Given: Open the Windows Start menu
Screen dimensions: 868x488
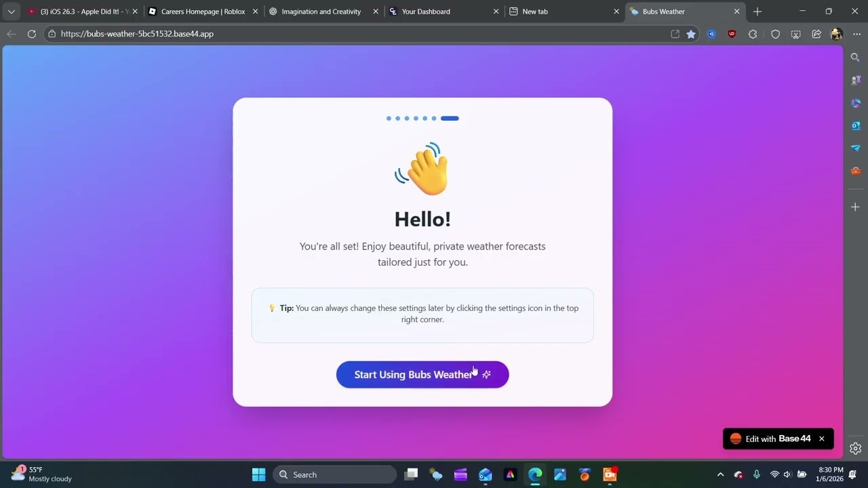Looking at the screenshot, I should [x=258, y=474].
